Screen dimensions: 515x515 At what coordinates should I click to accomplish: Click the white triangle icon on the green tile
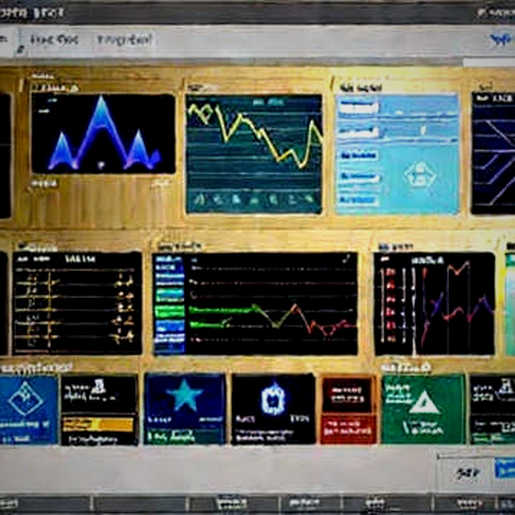coord(424,402)
